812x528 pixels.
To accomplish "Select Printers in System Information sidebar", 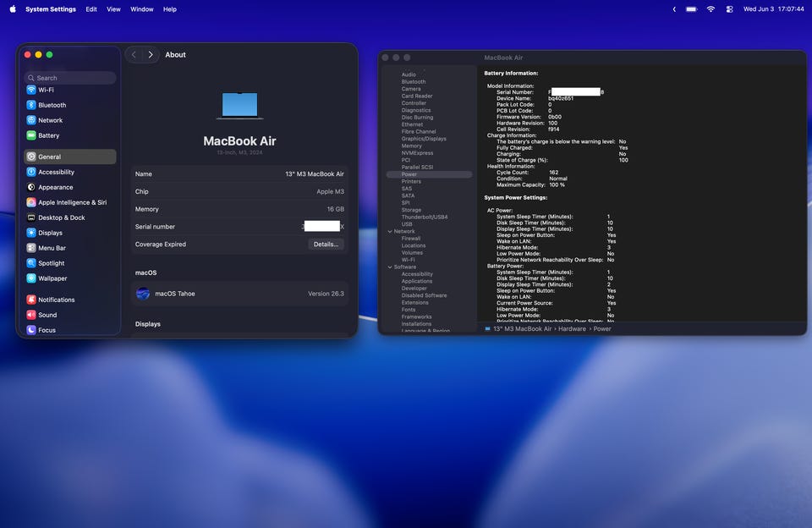I will pos(411,181).
